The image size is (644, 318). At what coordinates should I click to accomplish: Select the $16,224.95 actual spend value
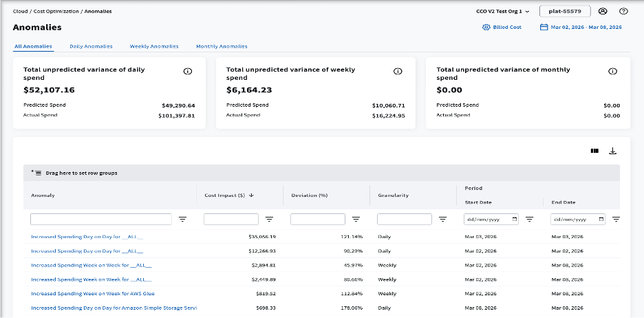coord(389,116)
